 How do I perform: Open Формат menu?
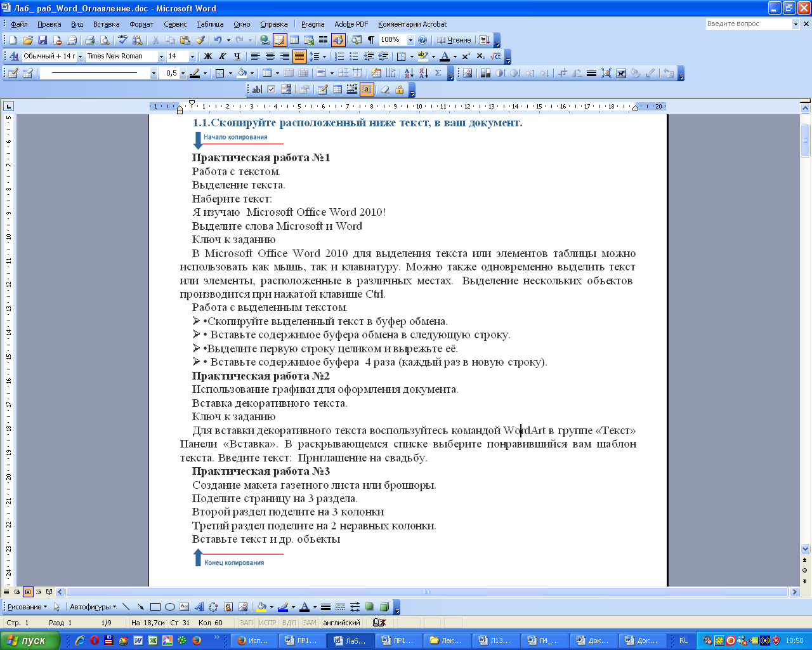(141, 24)
